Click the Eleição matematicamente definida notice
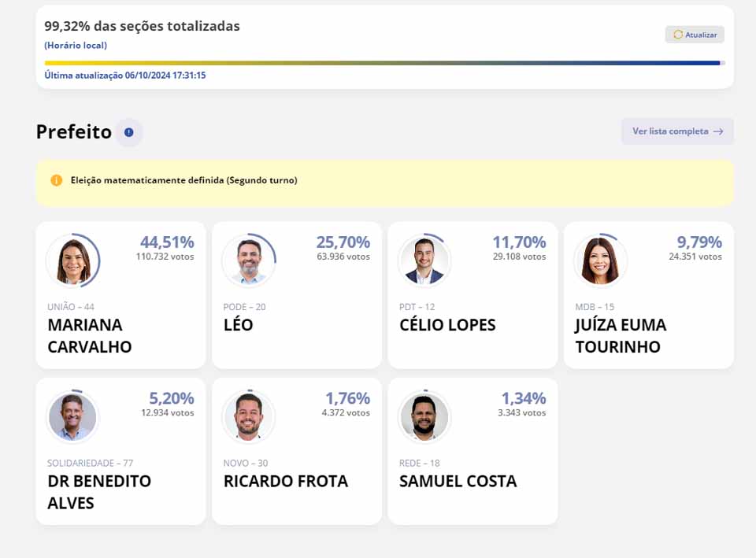The height and width of the screenshot is (558, 756). click(184, 180)
